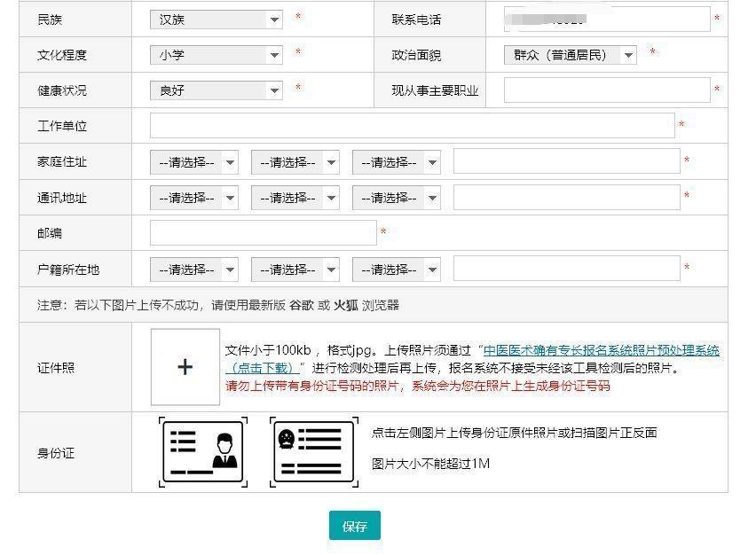Click the 邮编 input field

[x=263, y=233]
